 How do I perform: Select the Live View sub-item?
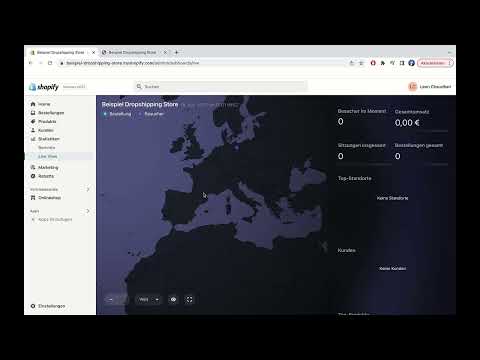pos(48,156)
